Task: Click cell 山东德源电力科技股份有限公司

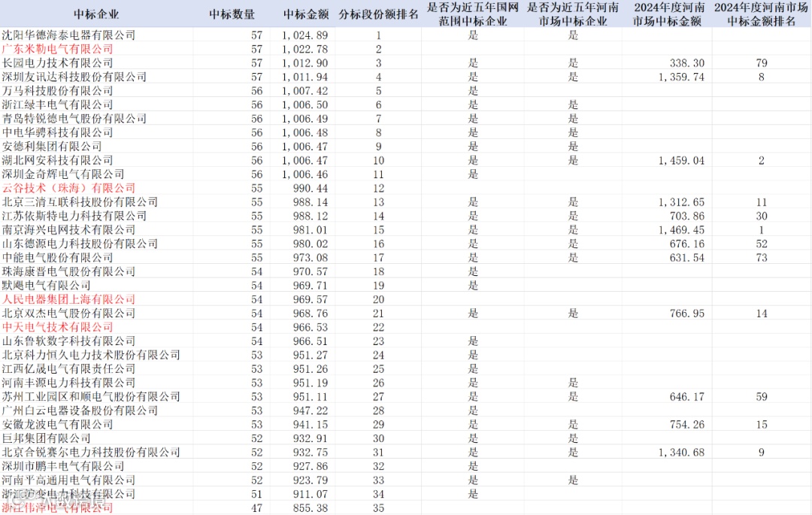Action: point(80,244)
